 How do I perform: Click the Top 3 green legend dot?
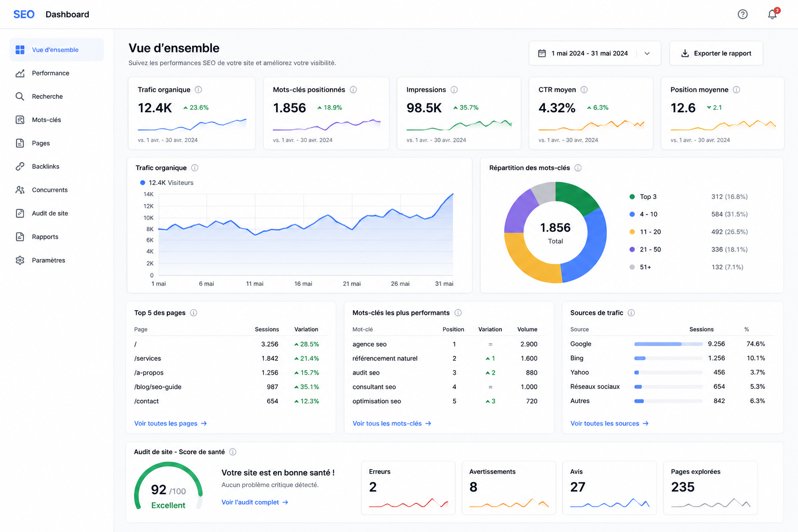click(x=632, y=197)
